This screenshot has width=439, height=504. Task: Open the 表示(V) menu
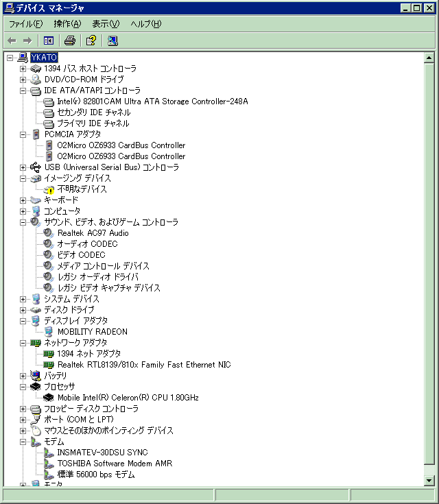pos(106,24)
